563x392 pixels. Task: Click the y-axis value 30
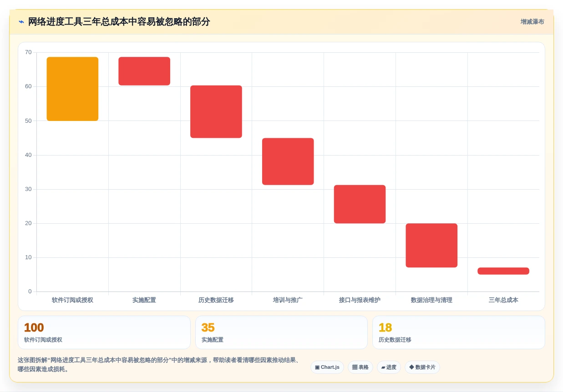28,189
